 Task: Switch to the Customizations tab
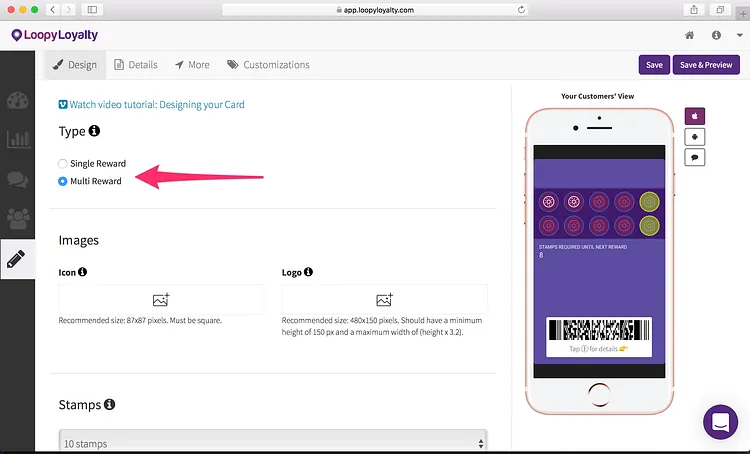click(268, 65)
